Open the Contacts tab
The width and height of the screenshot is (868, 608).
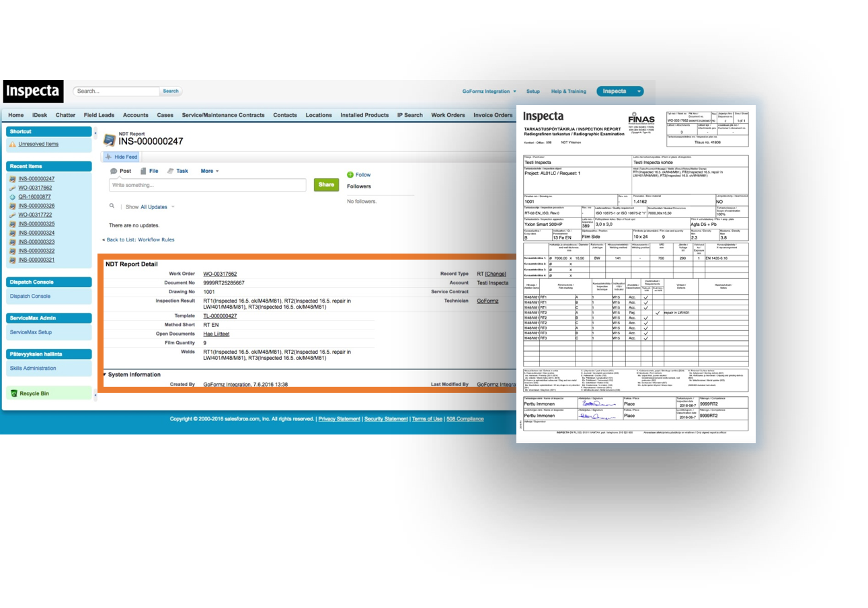[285, 115]
